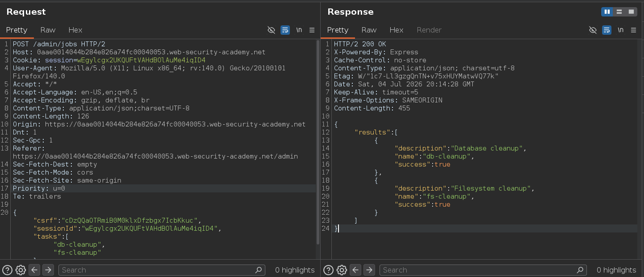
Task: Switch Response view to Pretty tab
Action: click(338, 30)
